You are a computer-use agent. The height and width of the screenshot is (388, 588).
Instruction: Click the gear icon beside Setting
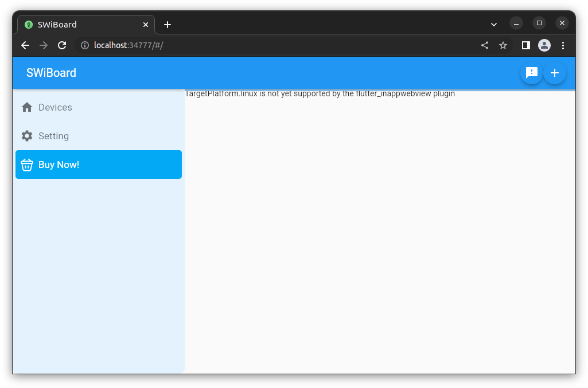pos(26,136)
